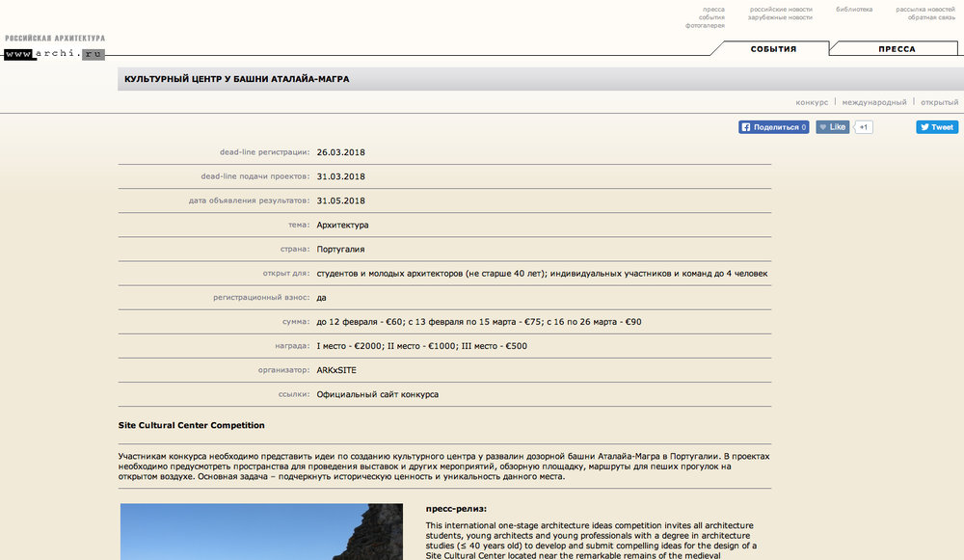Go to российские новости section
964x560 pixels.
pyautogui.click(x=781, y=10)
